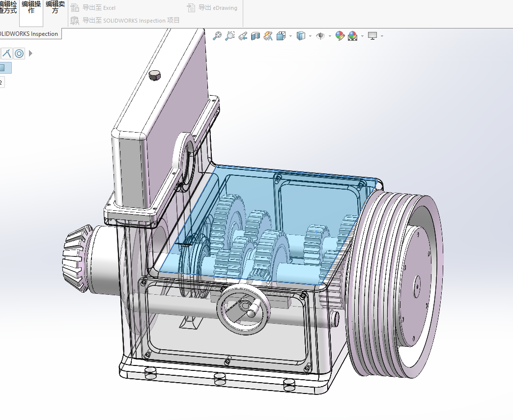Screen dimensions: 513x420
Task: Open the Section View tool
Action: [x=256, y=36]
